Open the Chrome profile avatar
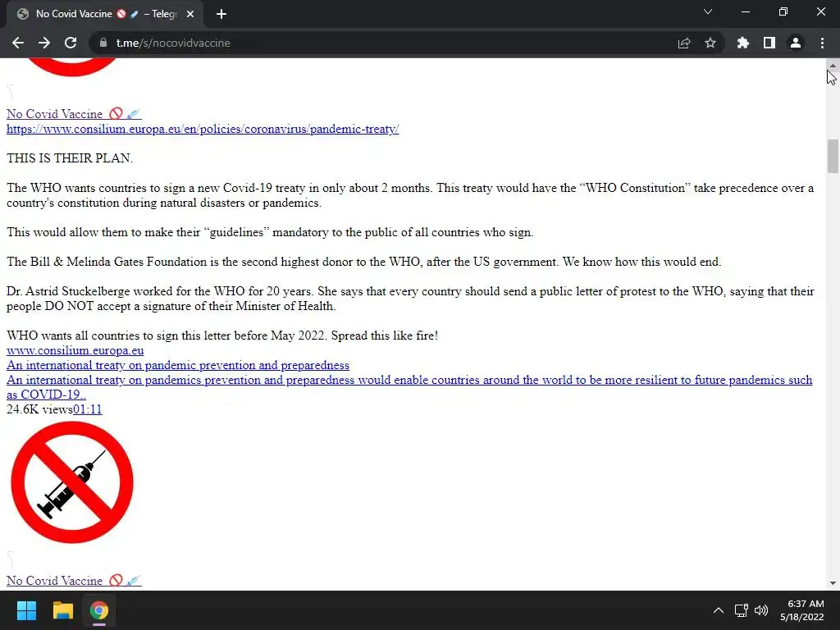The image size is (840, 630). tap(796, 43)
